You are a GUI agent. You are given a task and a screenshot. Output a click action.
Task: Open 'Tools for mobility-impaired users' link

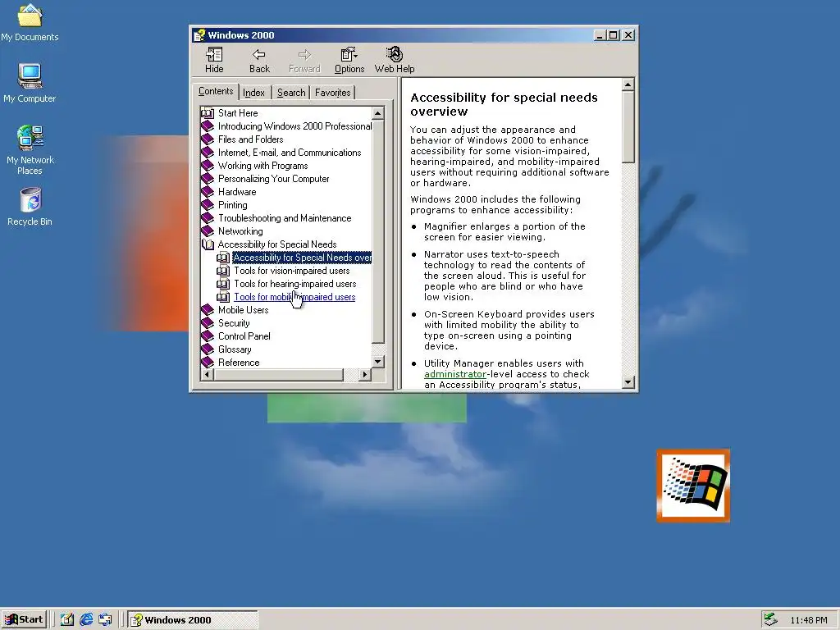[294, 297]
